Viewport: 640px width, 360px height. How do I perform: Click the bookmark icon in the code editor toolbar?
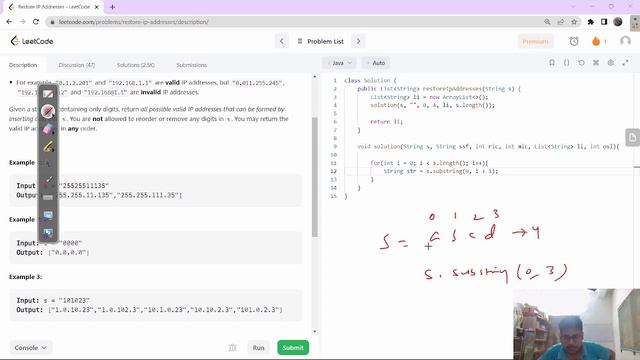(x=551, y=63)
